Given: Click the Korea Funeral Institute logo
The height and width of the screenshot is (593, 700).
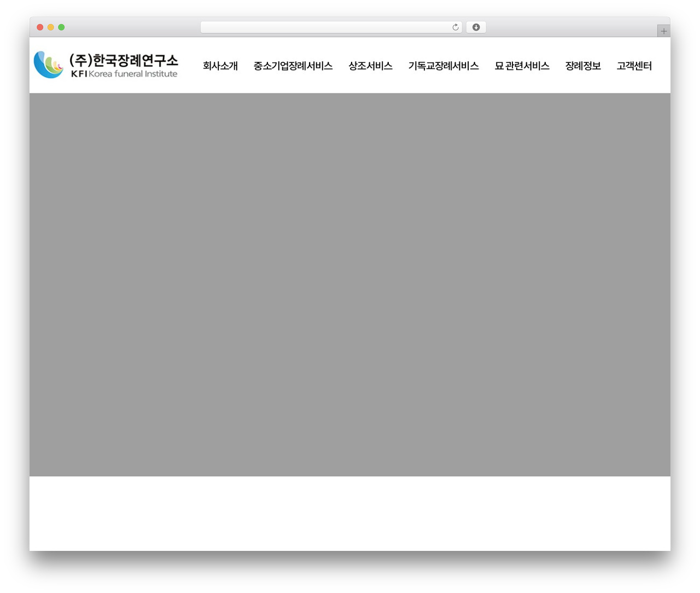Looking at the screenshot, I should 106,65.
